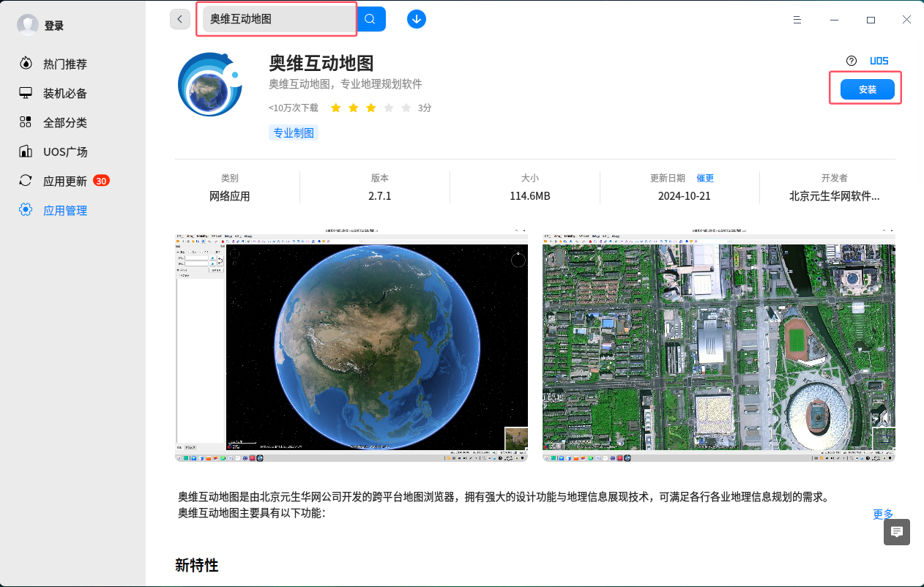The width and height of the screenshot is (924, 587).
Task: Click the 热门推荐 flame icon
Action: pyautogui.click(x=26, y=64)
